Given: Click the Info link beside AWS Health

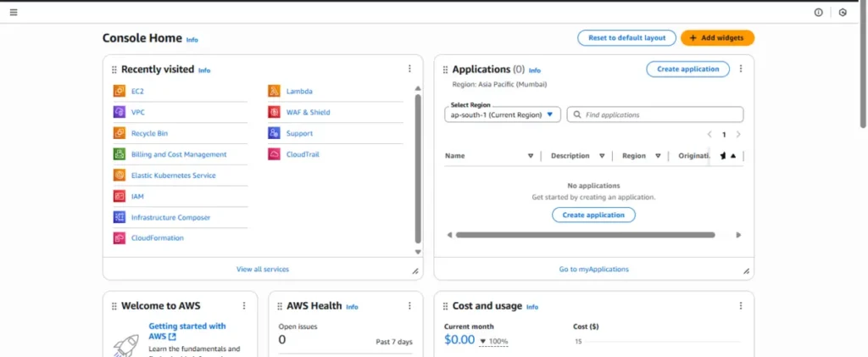Looking at the screenshot, I should pyautogui.click(x=352, y=307).
